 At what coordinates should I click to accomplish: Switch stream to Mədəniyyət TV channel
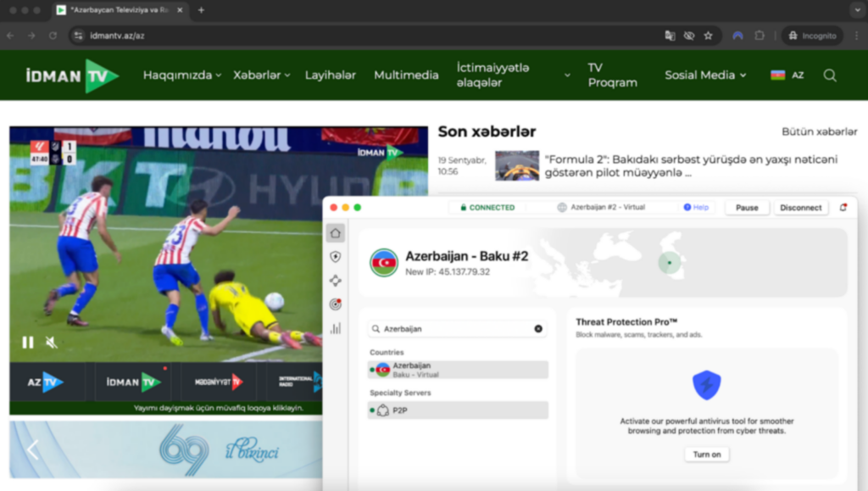(219, 382)
